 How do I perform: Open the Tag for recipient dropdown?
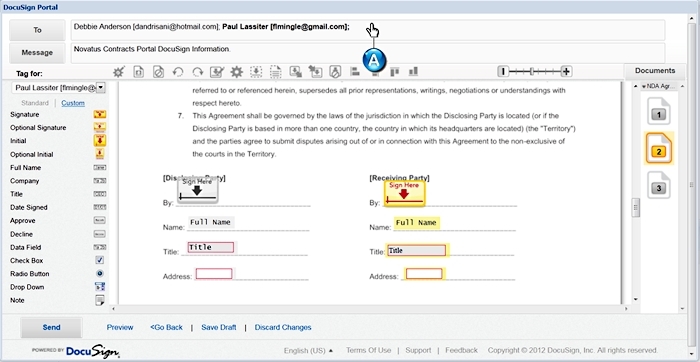(101, 88)
